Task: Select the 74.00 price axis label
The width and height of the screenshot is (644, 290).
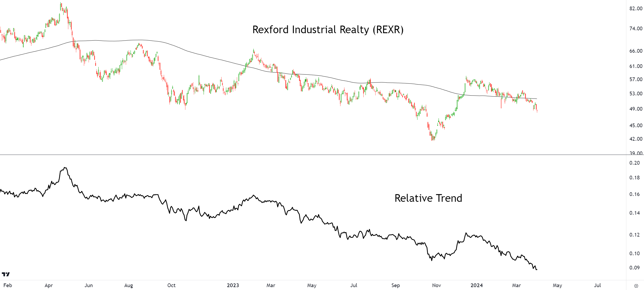Action: 636,28
